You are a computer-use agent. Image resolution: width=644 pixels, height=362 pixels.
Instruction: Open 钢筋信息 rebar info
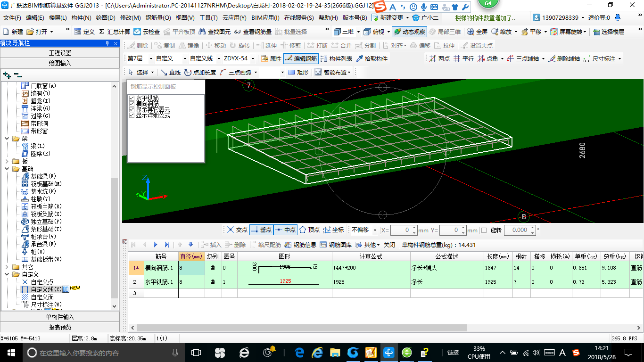click(x=300, y=245)
